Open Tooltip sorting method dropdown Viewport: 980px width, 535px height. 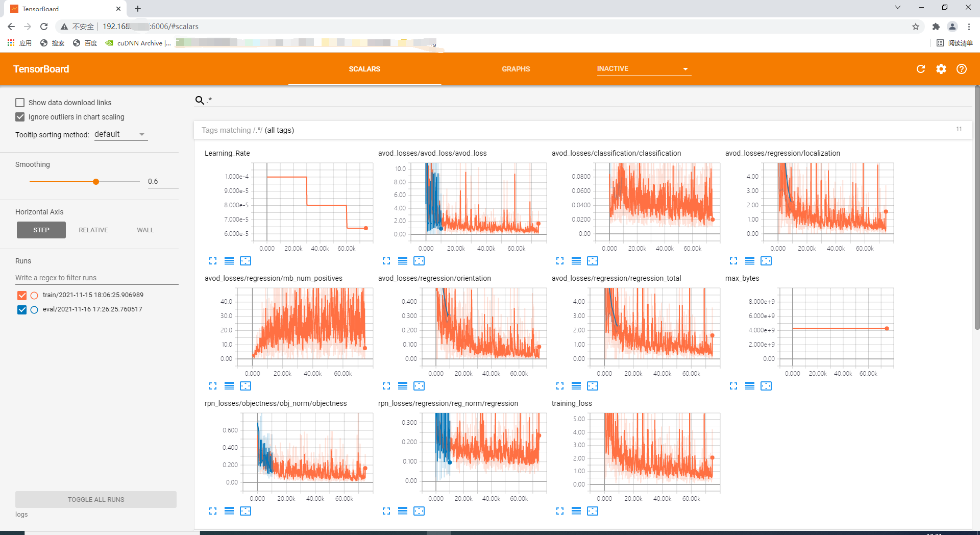click(x=121, y=134)
